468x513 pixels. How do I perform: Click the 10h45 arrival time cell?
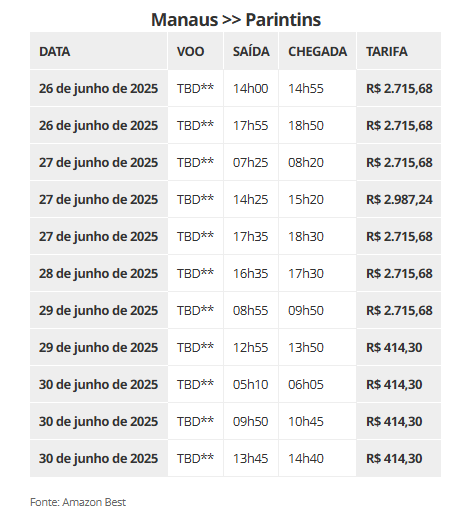click(x=317, y=421)
